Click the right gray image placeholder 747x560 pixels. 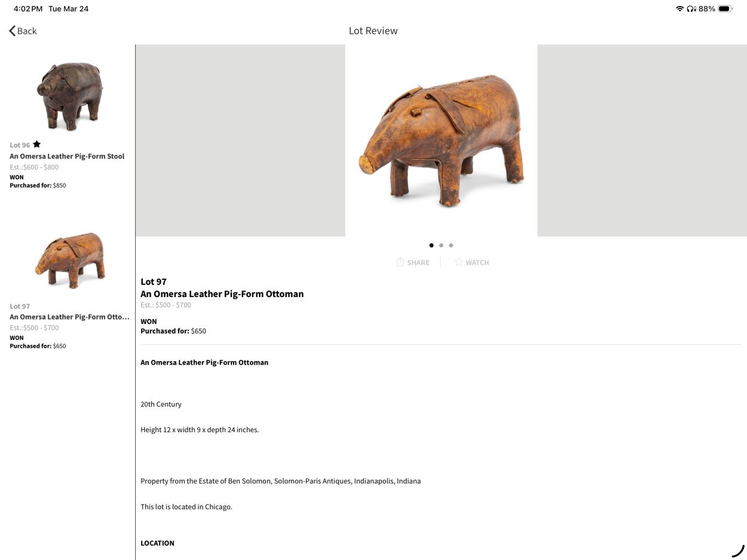642,140
